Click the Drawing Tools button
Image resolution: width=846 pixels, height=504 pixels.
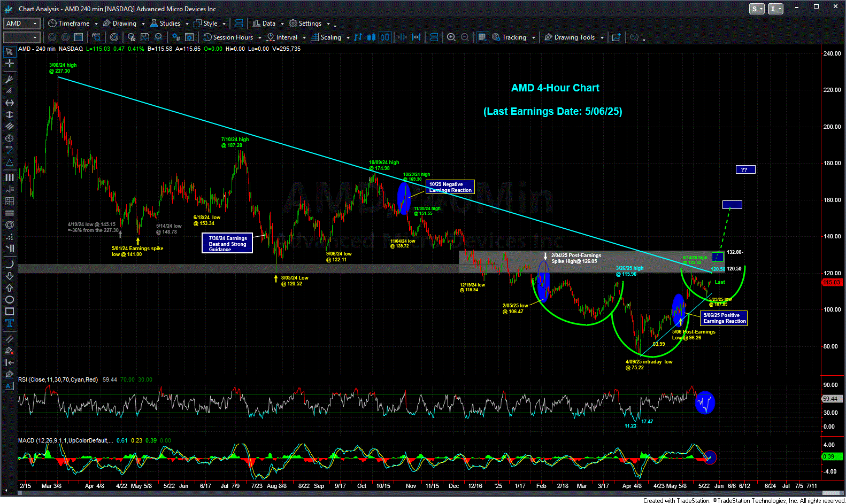[x=570, y=37]
